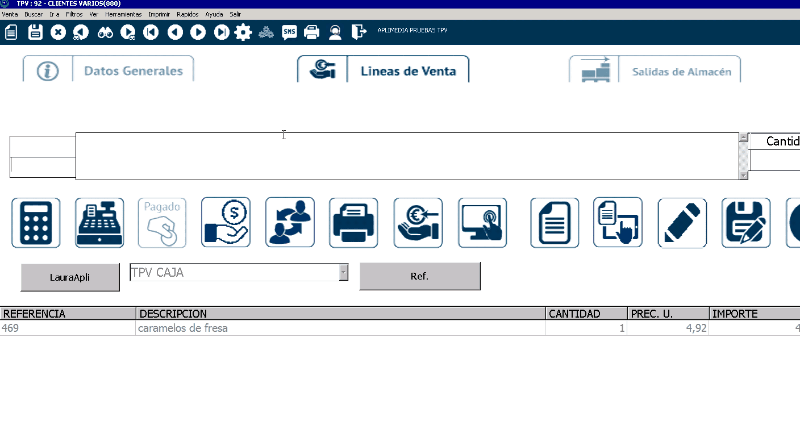Click the pencil edit icon
Viewport: 800px width, 429px height.
click(x=682, y=222)
